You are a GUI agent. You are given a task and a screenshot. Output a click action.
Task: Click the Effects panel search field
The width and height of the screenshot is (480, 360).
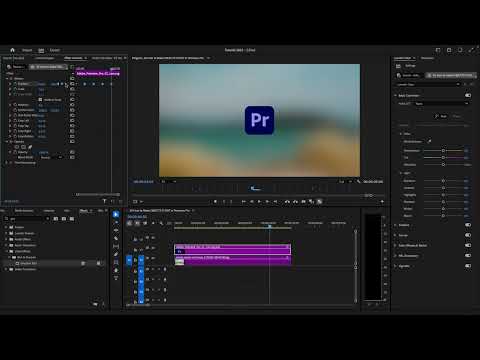27,219
